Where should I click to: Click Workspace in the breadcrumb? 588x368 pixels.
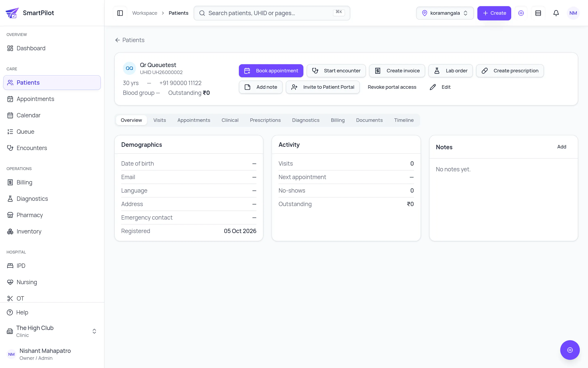[145, 13]
